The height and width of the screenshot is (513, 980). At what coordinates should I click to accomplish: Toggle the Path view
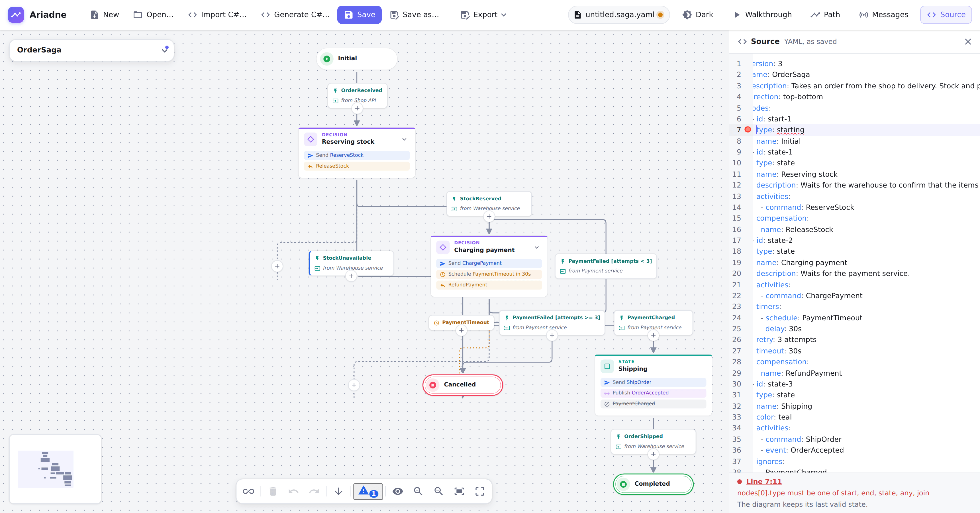(x=825, y=15)
